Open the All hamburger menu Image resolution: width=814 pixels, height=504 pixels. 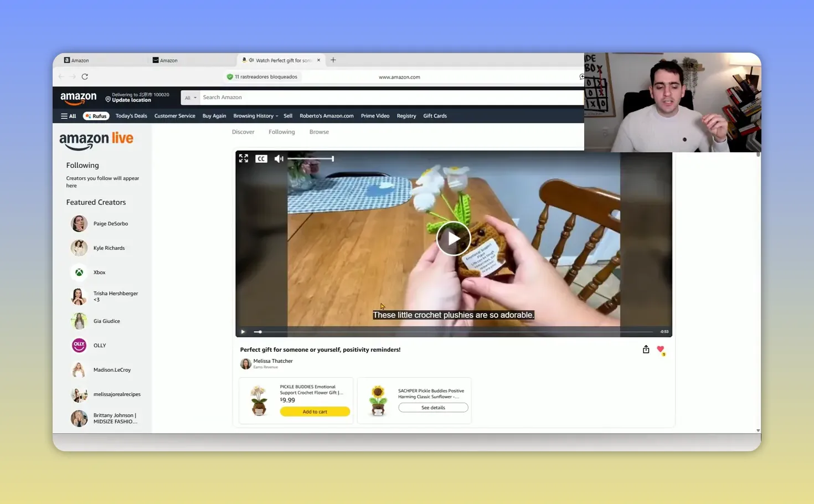click(69, 116)
